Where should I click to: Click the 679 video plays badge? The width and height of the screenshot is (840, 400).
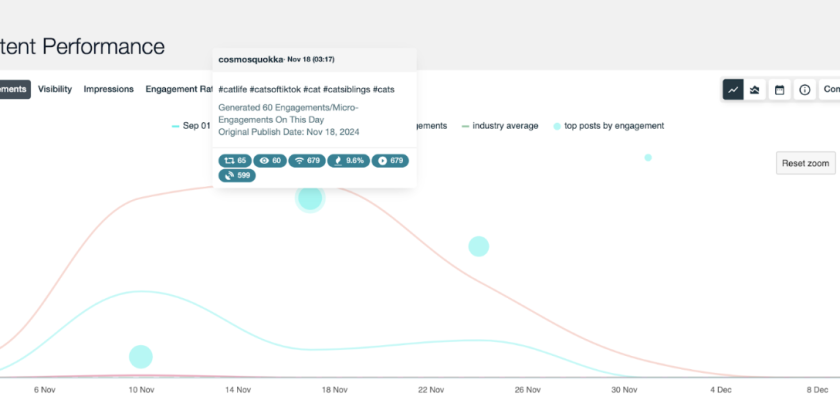(390, 160)
